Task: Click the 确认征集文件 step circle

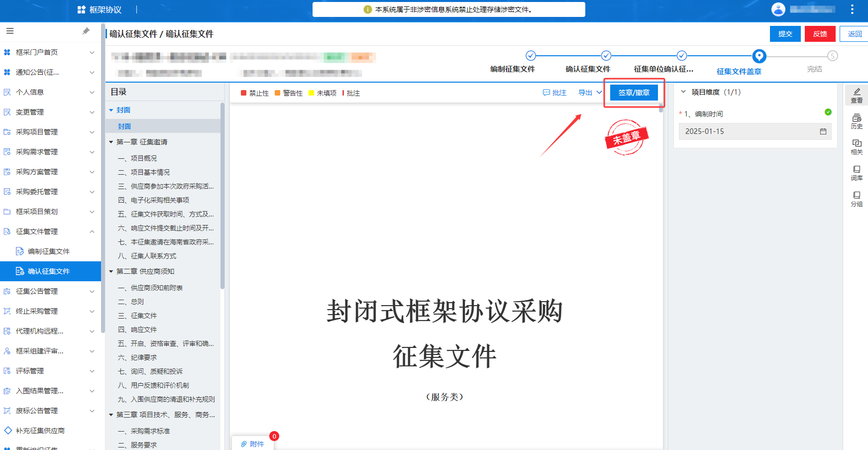Action: [x=606, y=55]
